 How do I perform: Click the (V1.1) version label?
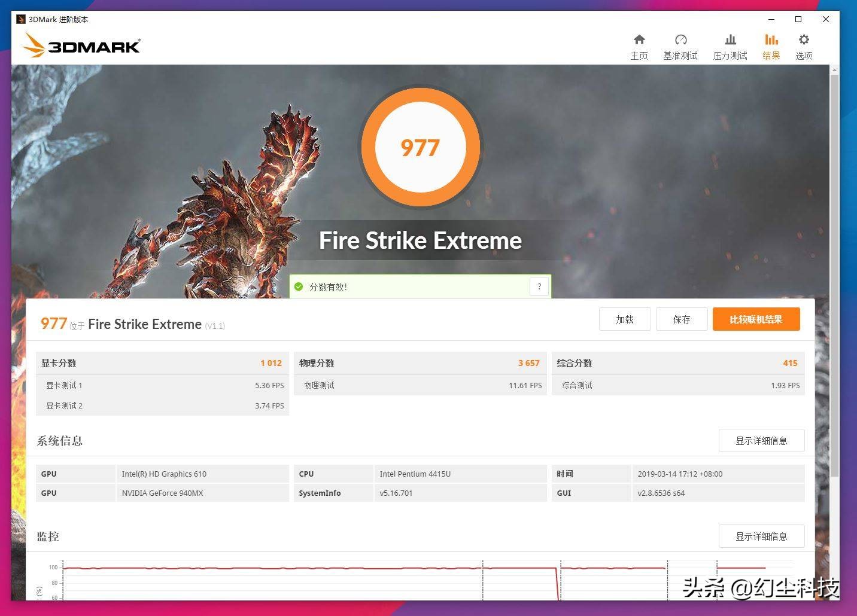pyautogui.click(x=215, y=326)
